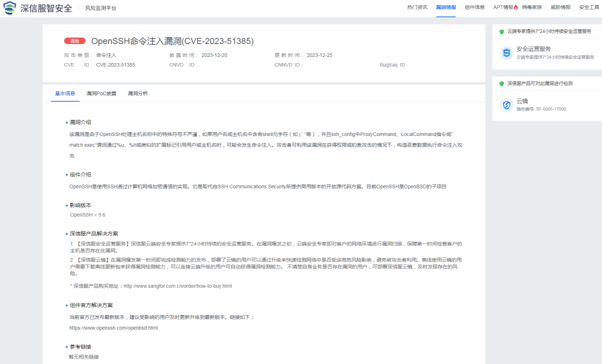Image resolution: width=602 pixels, height=364 pixels.
Task: Open the APT情报 menu
Action: pos(503,7)
